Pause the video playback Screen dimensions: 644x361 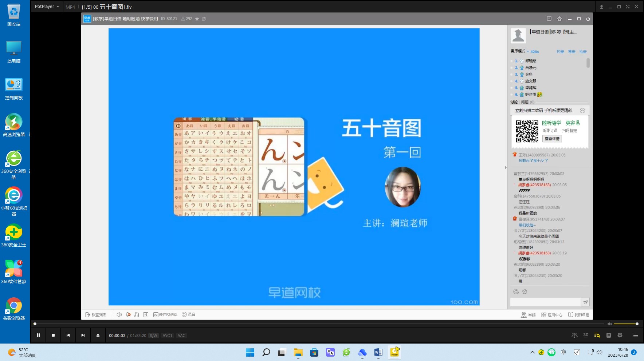coord(38,335)
